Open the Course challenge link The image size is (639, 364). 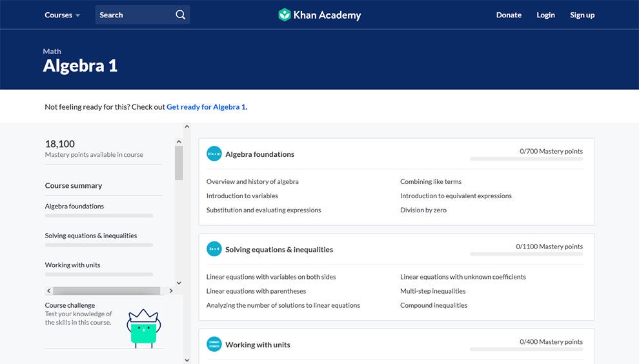pyautogui.click(x=70, y=305)
